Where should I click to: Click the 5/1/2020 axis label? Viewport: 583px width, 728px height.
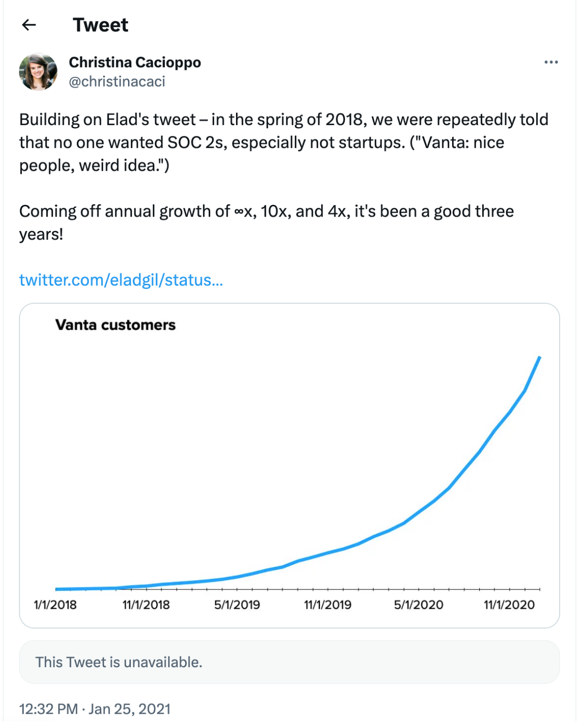(419, 605)
